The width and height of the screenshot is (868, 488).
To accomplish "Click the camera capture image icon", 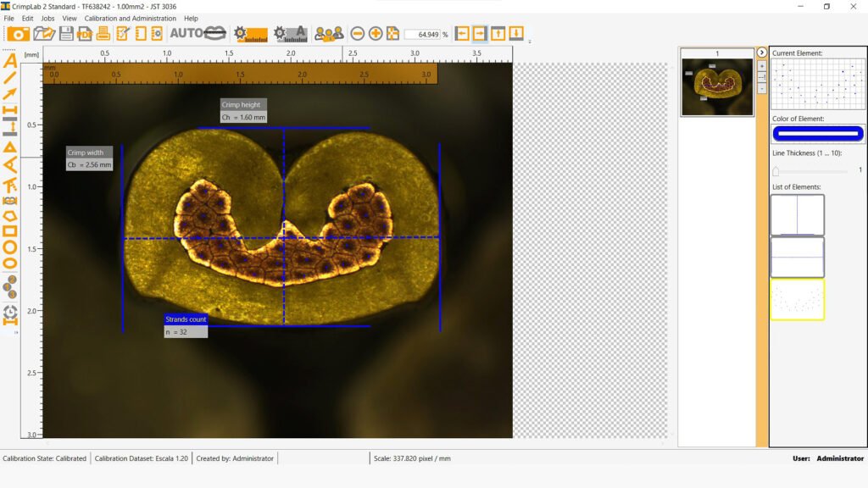I will click(19, 34).
